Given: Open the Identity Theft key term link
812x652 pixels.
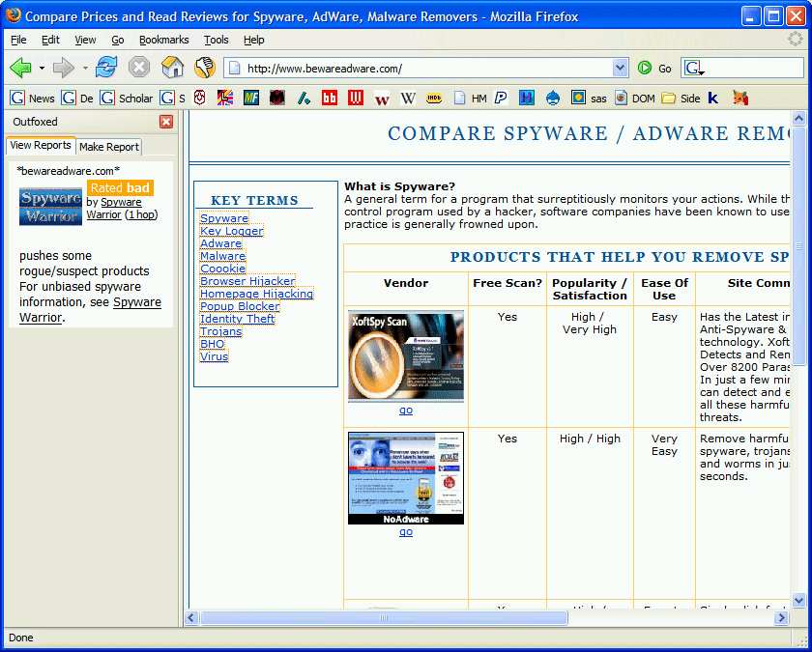Looking at the screenshot, I should tap(237, 319).
